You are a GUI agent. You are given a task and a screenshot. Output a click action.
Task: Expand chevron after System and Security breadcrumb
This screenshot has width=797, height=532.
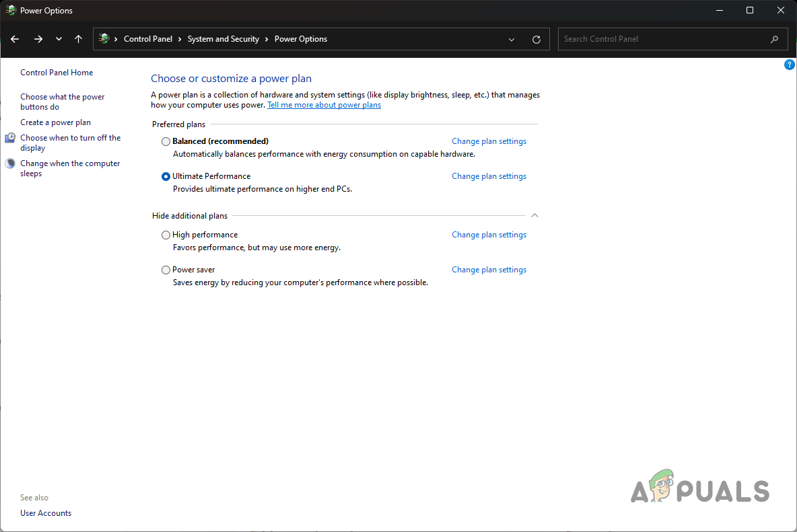267,39
